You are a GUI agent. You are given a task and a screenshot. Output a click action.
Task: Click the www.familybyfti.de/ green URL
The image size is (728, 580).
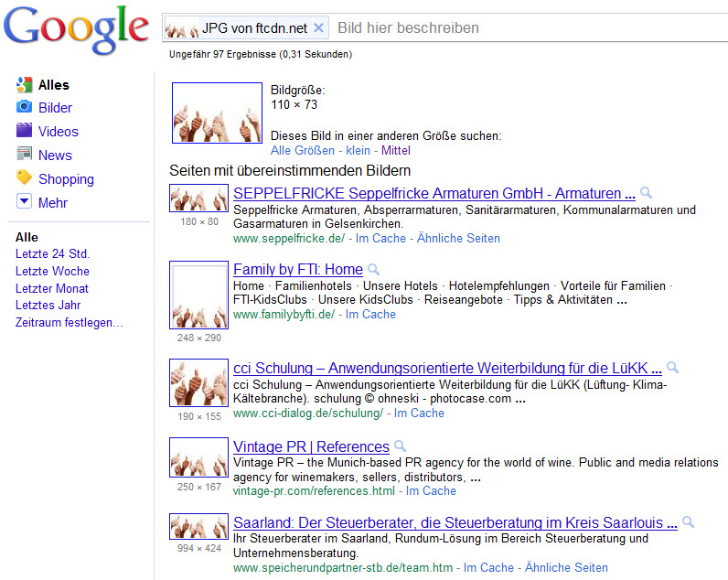(284, 315)
